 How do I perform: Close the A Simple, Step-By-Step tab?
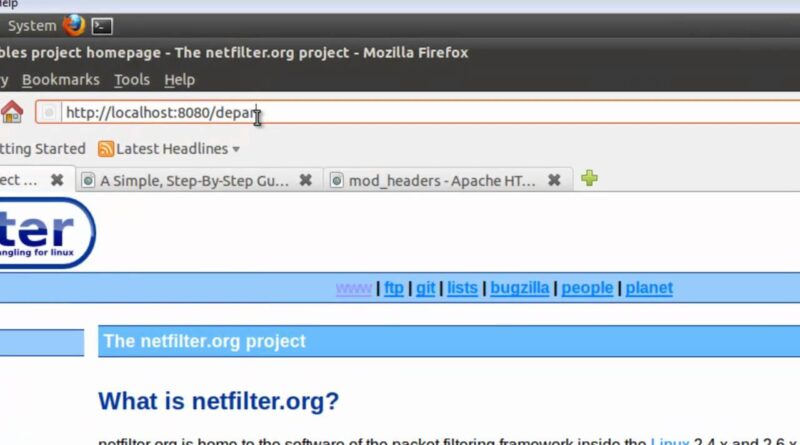(306, 180)
